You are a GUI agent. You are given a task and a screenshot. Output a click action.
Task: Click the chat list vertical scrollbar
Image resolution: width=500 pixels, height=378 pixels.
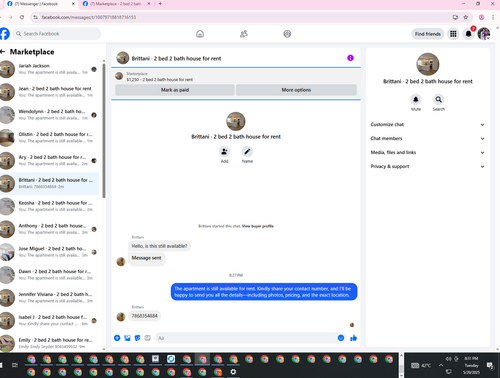(x=104, y=131)
